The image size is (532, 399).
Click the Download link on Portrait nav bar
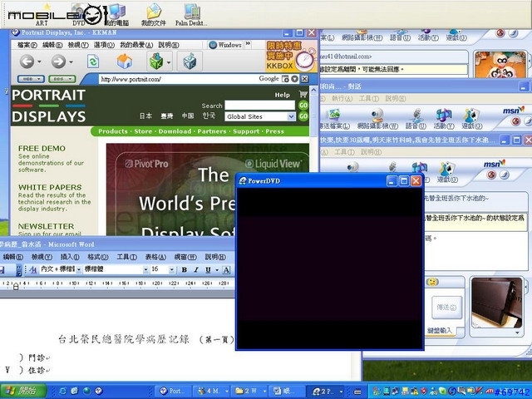(x=175, y=131)
